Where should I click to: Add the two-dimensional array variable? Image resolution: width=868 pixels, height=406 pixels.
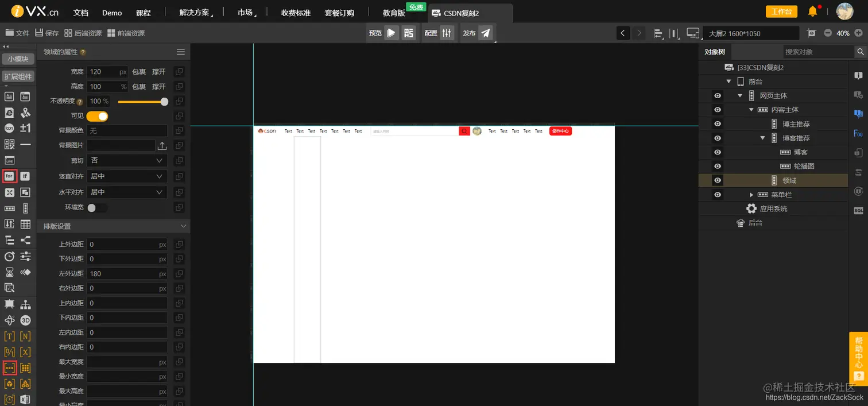pos(25,368)
